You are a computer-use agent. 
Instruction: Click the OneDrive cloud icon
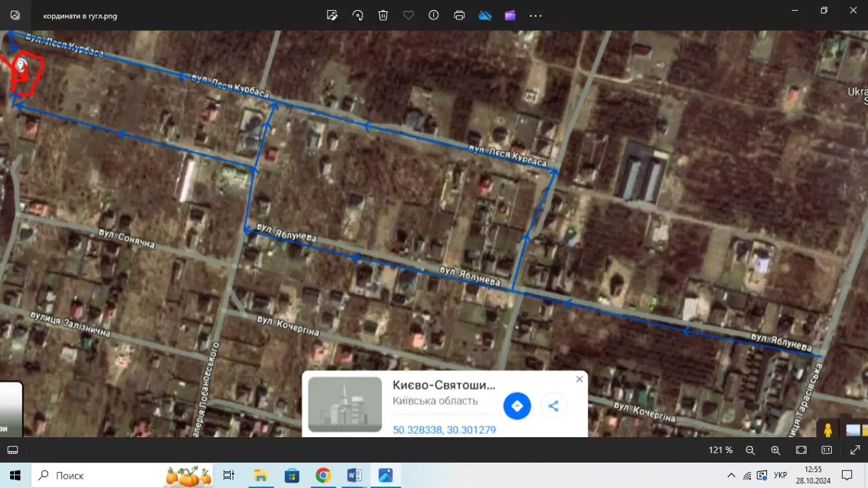click(x=485, y=15)
